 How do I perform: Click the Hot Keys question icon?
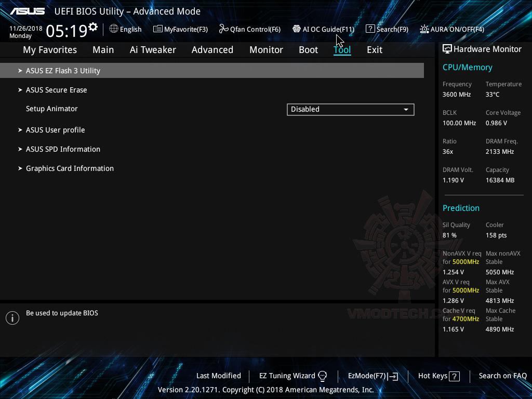point(454,376)
